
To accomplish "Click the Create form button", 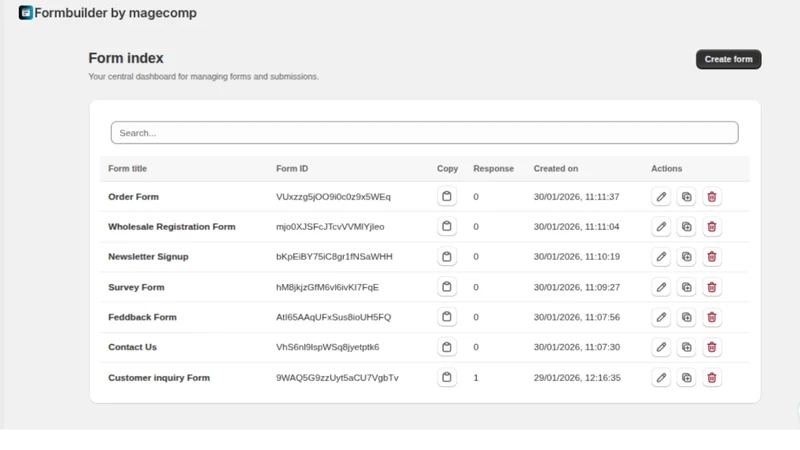I will (x=728, y=59).
